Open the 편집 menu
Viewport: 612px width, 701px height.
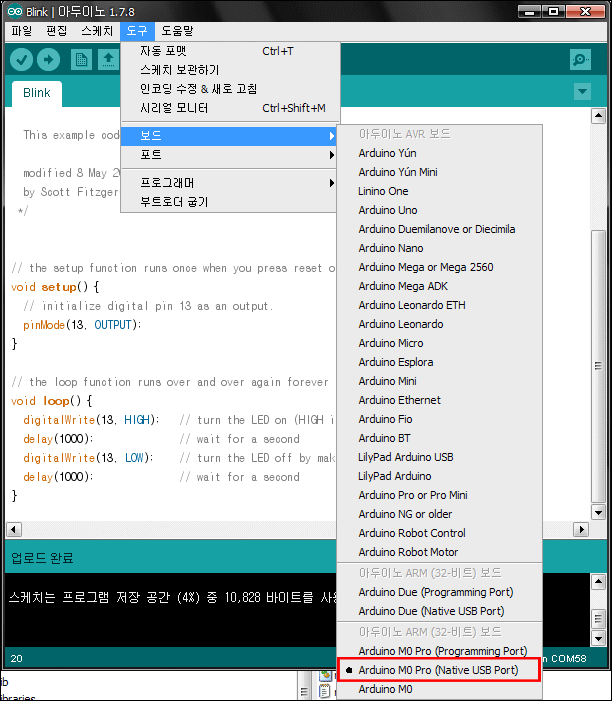click(57, 31)
